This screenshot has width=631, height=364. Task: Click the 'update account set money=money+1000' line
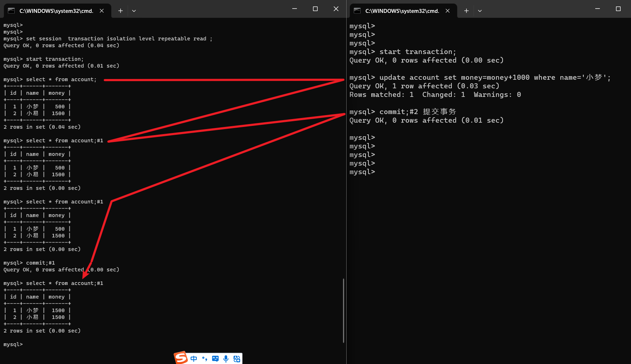tap(480, 78)
